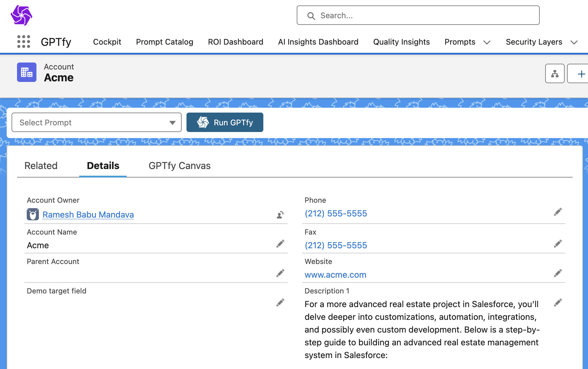Go to ROI Dashboard nav item
The image size is (588, 369).
coord(235,42)
